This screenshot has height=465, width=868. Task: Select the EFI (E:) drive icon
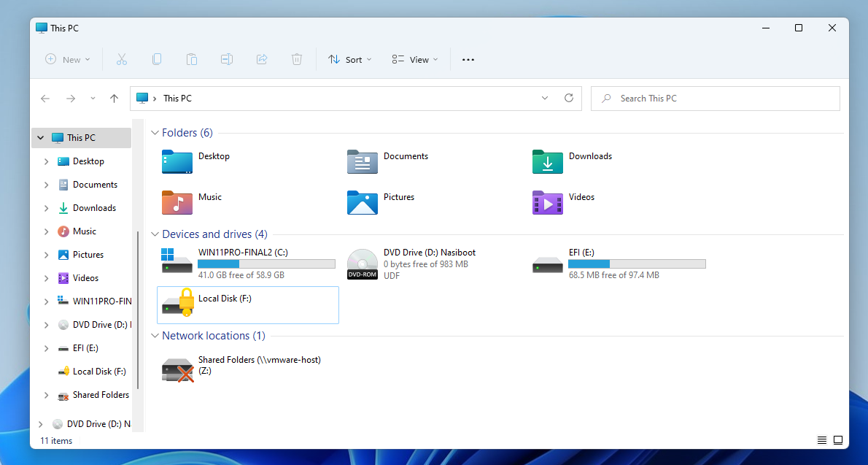[x=548, y=265]
